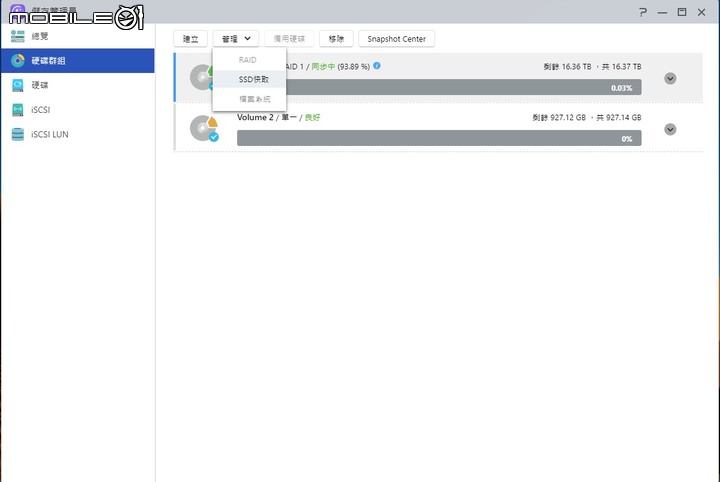
Task: Click the disabled 備用硬碟 button
Action: coord(289,39)
